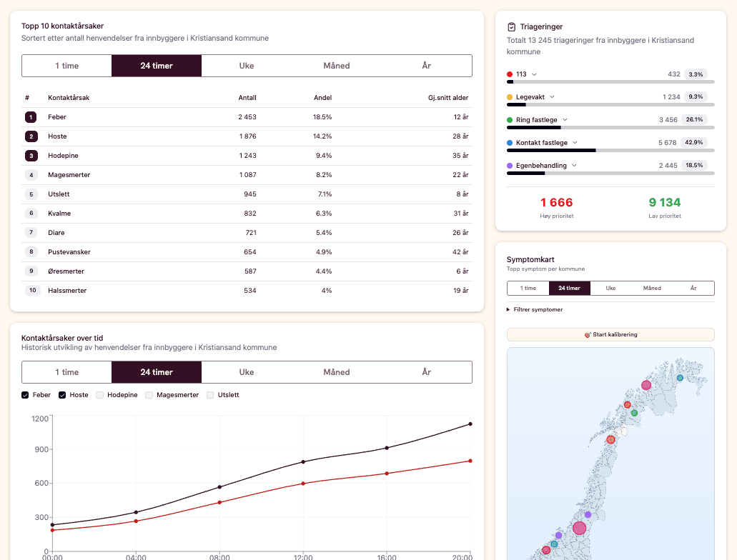Select 24 timer tab in Kontaktårsaker over tid
This screenshot has width=737, height=560.
[157, 372]
